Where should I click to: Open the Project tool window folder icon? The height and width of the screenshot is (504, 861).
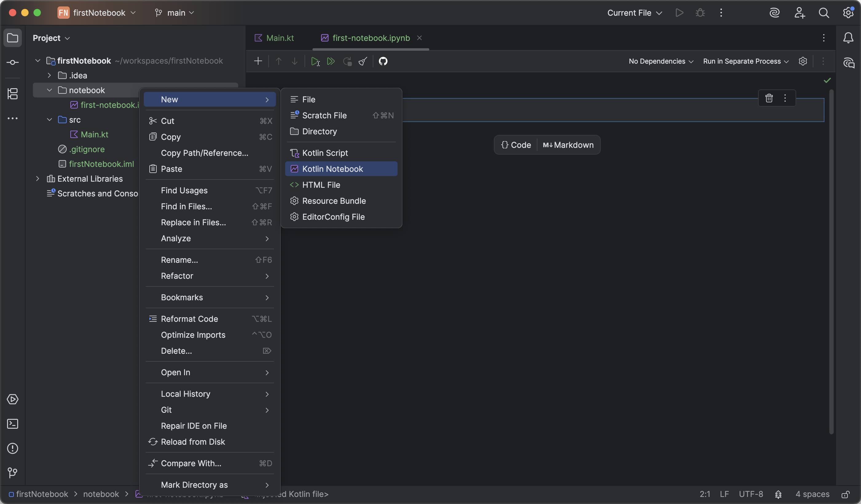(x=13, y=37)
